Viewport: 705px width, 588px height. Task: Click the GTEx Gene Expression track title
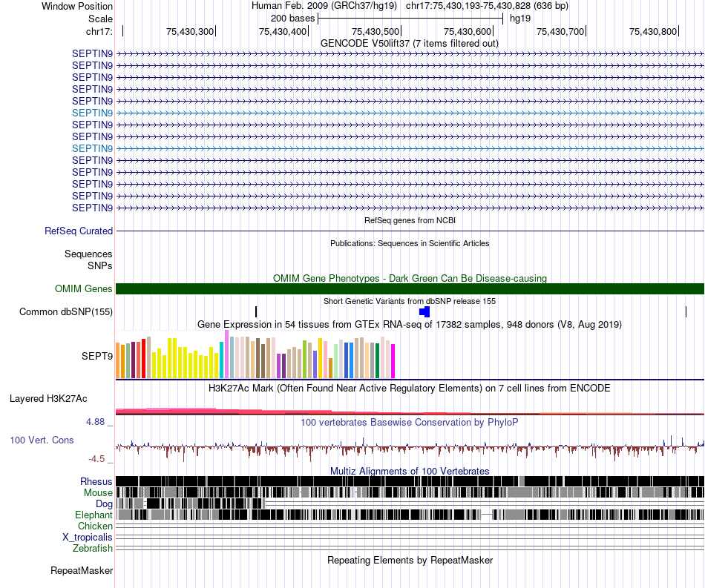(410, 324)
